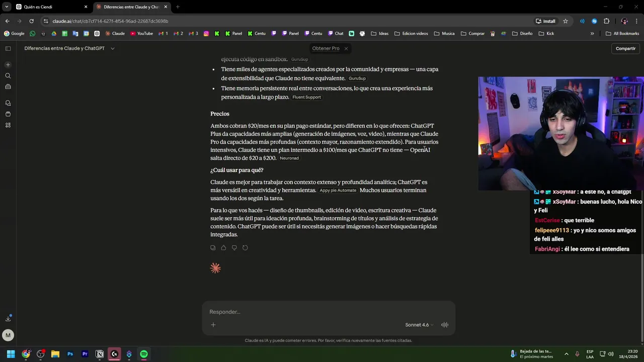Open the Shazam extension icon

[594, 21]
